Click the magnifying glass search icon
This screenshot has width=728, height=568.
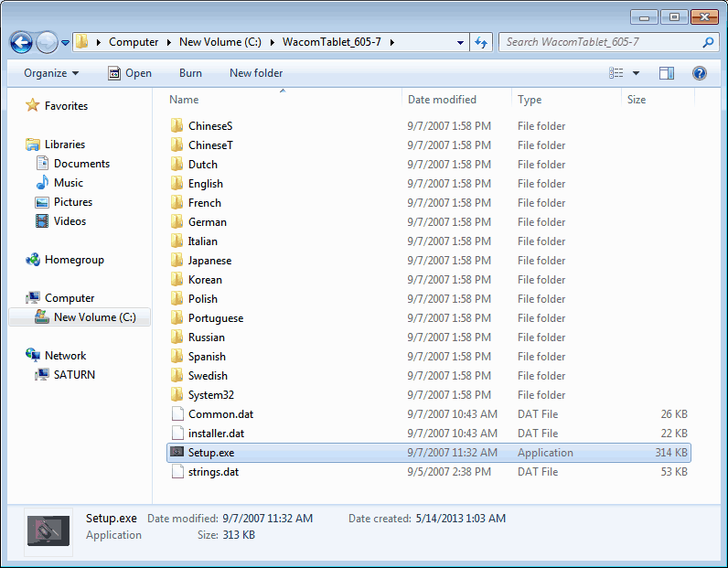coord(708,42)
